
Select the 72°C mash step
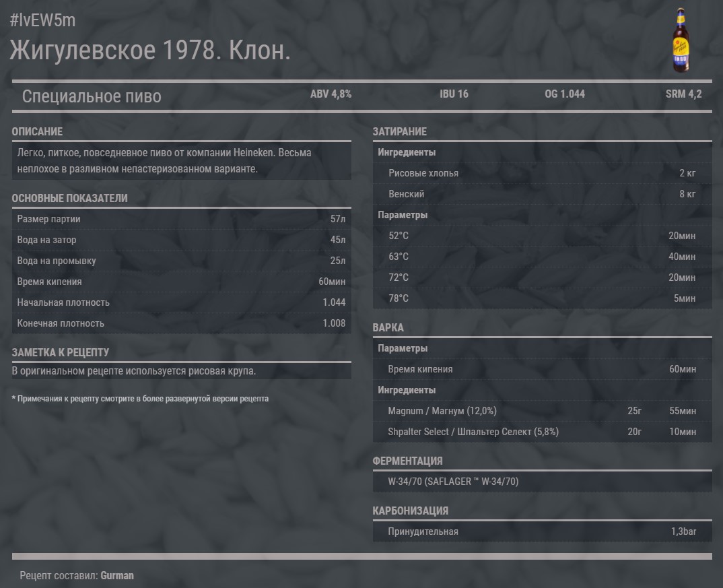tap(543, 277)
